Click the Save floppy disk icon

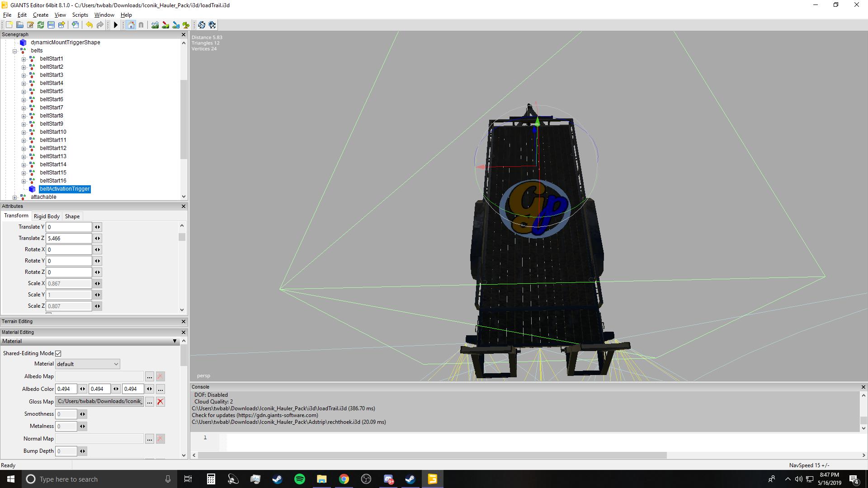pyautogui.click(x=51, y=25)
